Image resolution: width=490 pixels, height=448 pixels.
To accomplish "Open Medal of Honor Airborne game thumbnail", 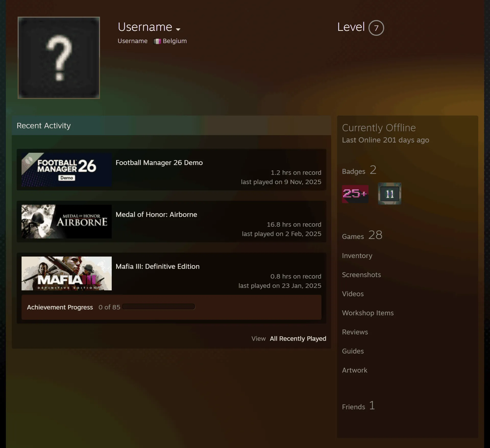I will coord(67,222).
